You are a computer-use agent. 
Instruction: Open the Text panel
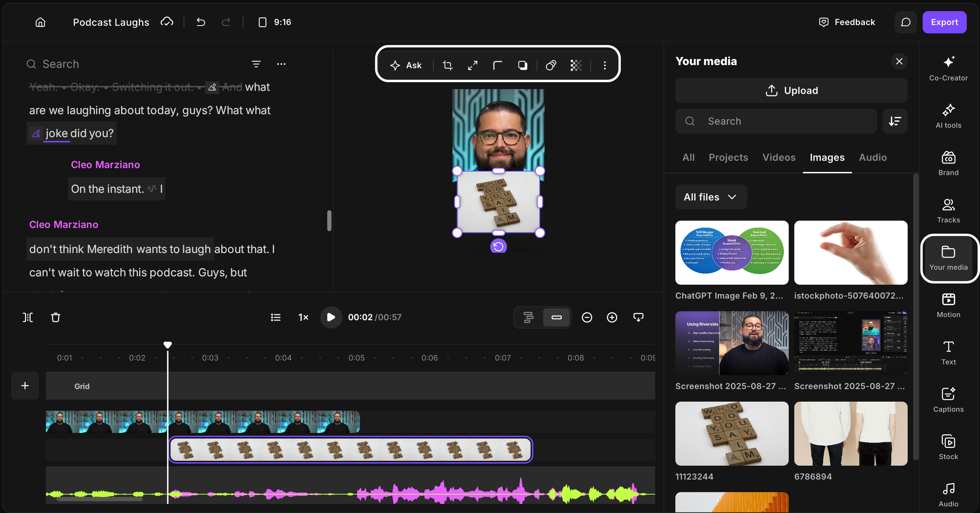pos(948,353)
